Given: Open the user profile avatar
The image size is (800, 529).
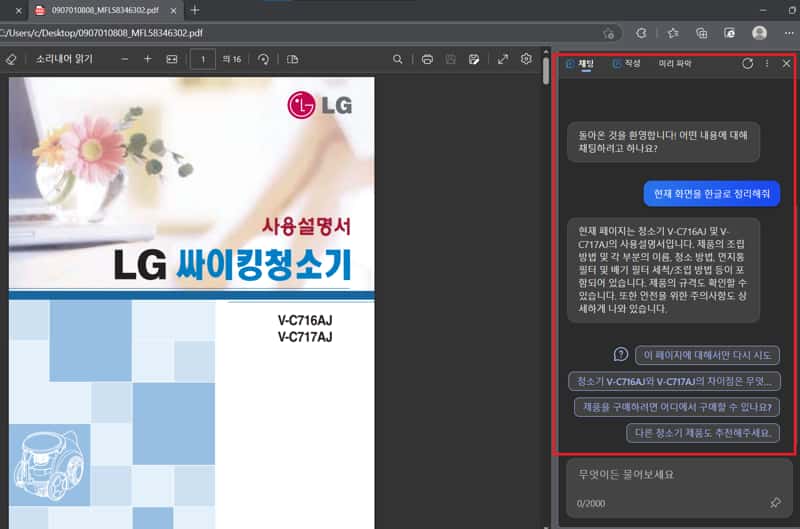Looking at the screenshot, I should tap(759, 33).
